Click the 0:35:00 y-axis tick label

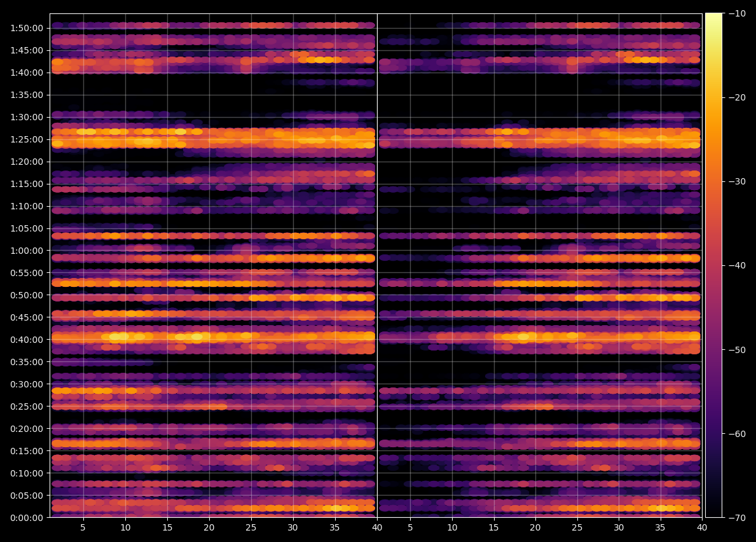tap(27, 362)
